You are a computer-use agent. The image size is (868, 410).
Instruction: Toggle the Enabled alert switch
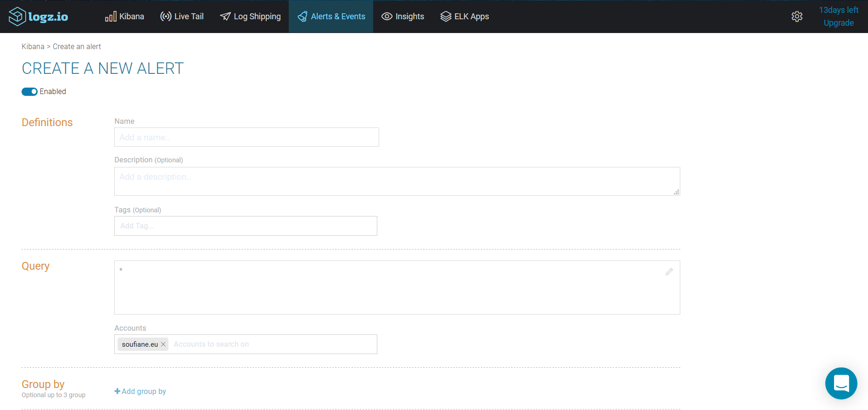(x=29, y=92)
